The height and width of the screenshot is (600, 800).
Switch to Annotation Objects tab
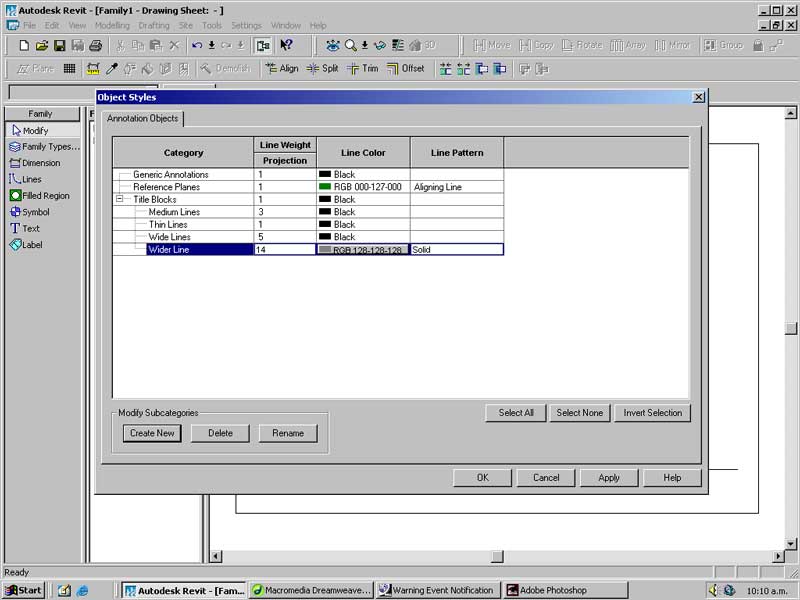point(142,118)
